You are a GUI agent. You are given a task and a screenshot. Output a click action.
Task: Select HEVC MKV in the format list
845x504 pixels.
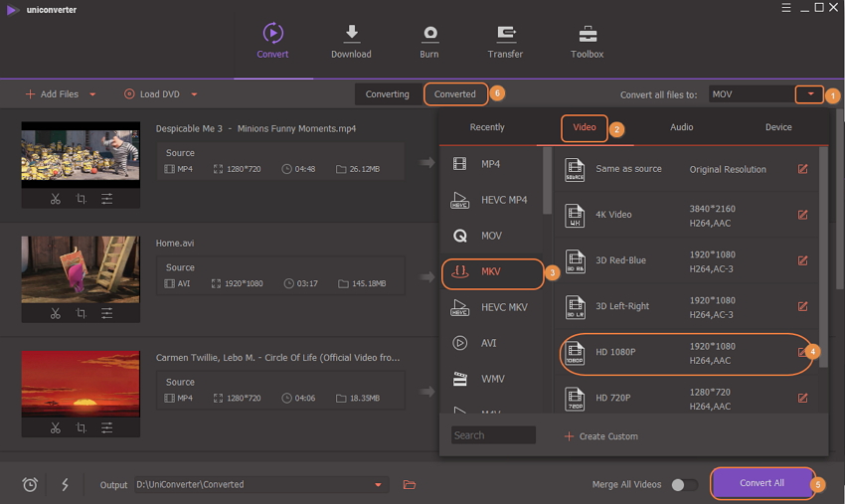[x=491, y=307]
